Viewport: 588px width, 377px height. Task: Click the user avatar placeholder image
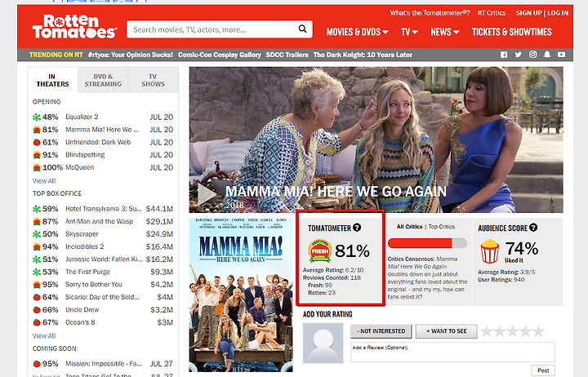(323, 344)
